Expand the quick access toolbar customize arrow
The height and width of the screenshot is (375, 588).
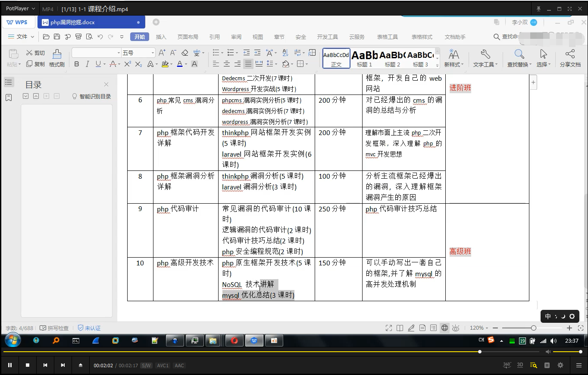click(122, 37)
